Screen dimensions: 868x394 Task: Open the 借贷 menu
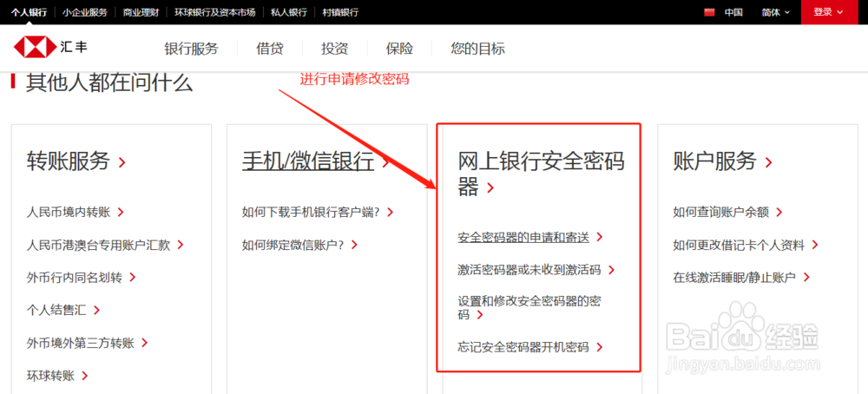coord(270,49)
